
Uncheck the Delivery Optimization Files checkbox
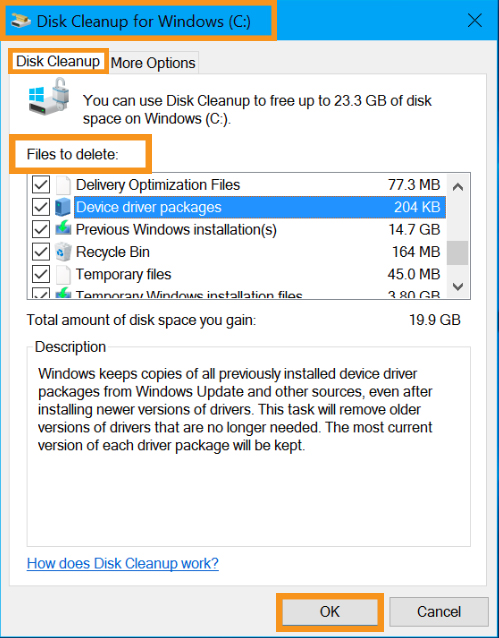click(x=41, y=185)
